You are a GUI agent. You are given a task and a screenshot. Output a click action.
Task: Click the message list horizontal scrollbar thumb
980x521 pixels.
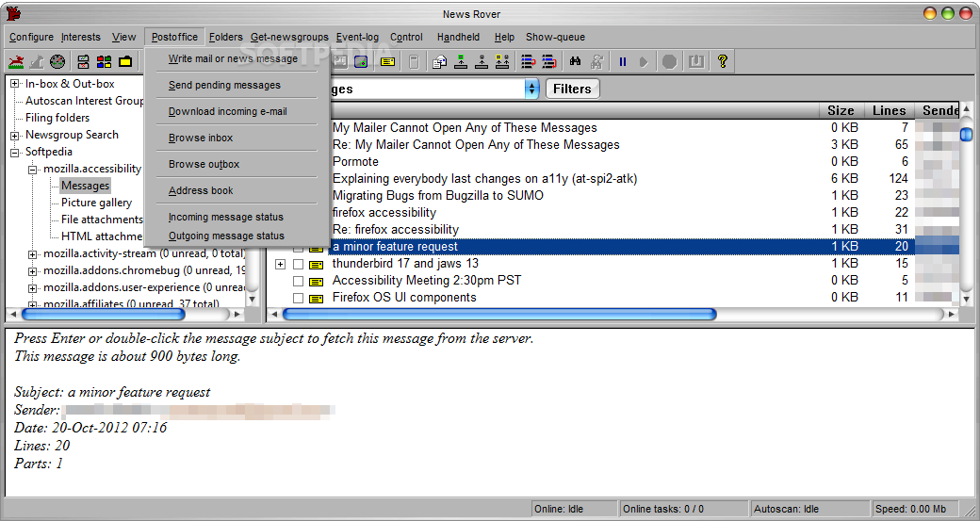click(x=499, y=314)
